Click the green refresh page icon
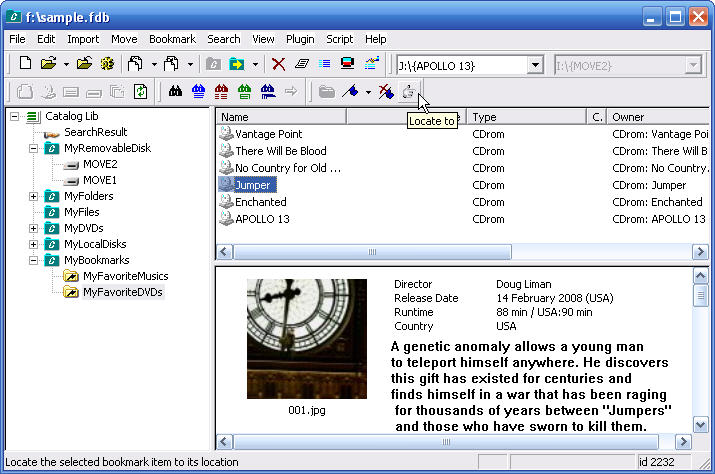The image size is (715, 474). click(x=140, y=92)
